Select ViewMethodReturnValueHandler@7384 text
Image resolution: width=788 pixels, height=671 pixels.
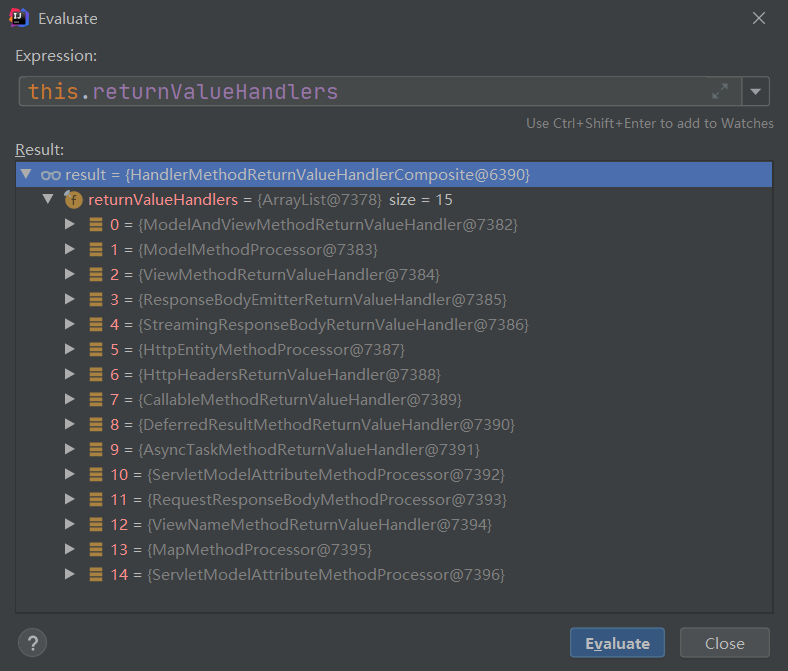pos(289,274)
